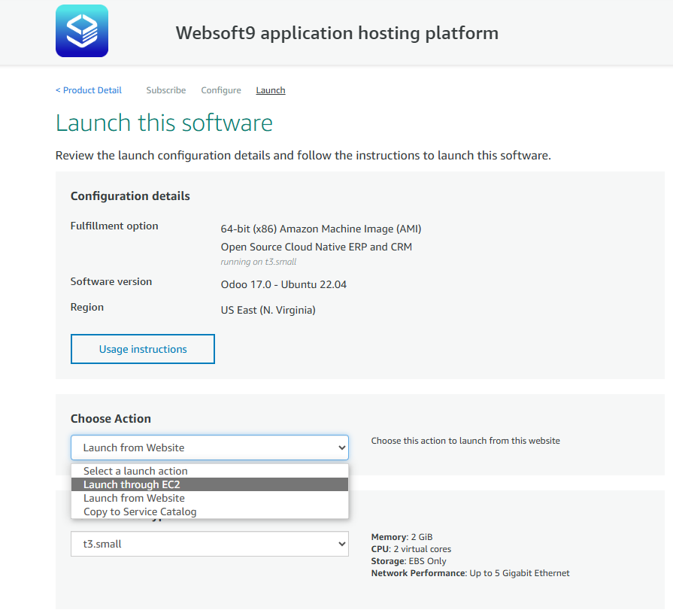Go back via the Product Detail link
This screenshot has width=673, height=616.
[x=89, y=90]
